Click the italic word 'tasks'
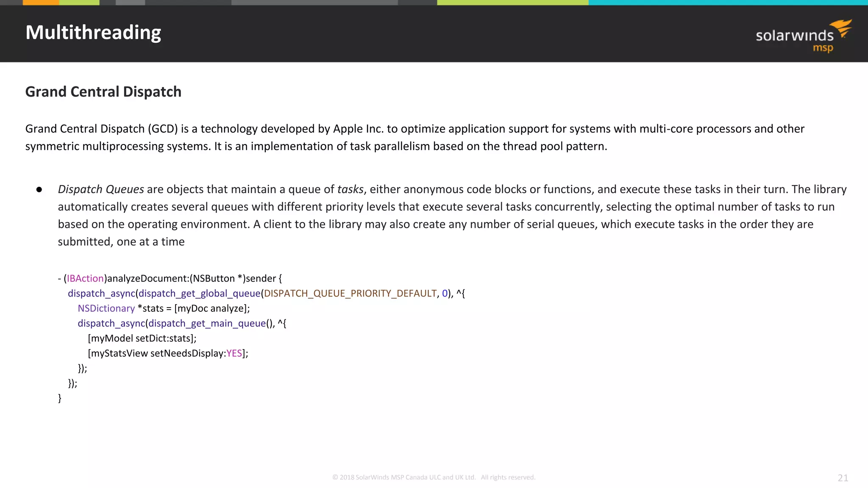Viewport: 868px width, 488px height. tap(351, 189)
